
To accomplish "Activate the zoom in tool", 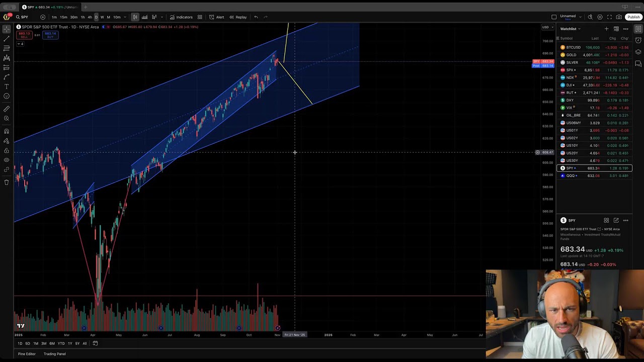I will (7, 119).
